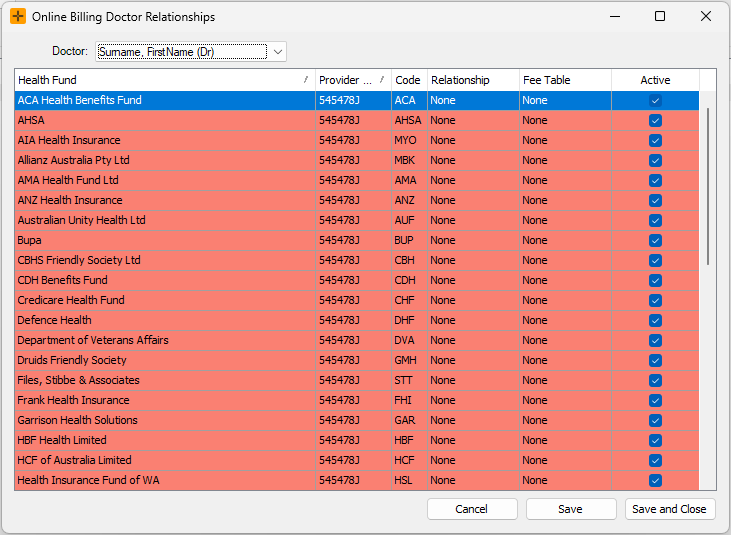Toggle Active for Frank Health Insurance
Screen dimensions: 731x535
tap(655, 401)
